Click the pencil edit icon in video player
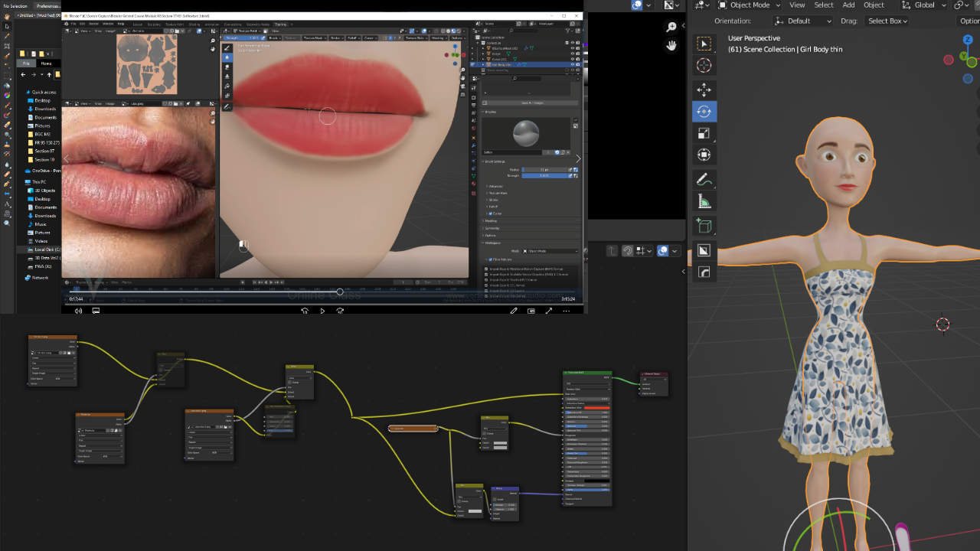Image resolution: width=980 pixels, height=551 pixels. coord(514,311)
